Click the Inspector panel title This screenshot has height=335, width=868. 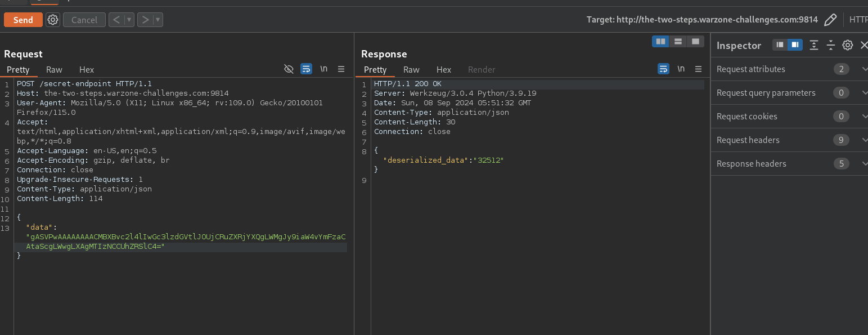coord(739,46)
